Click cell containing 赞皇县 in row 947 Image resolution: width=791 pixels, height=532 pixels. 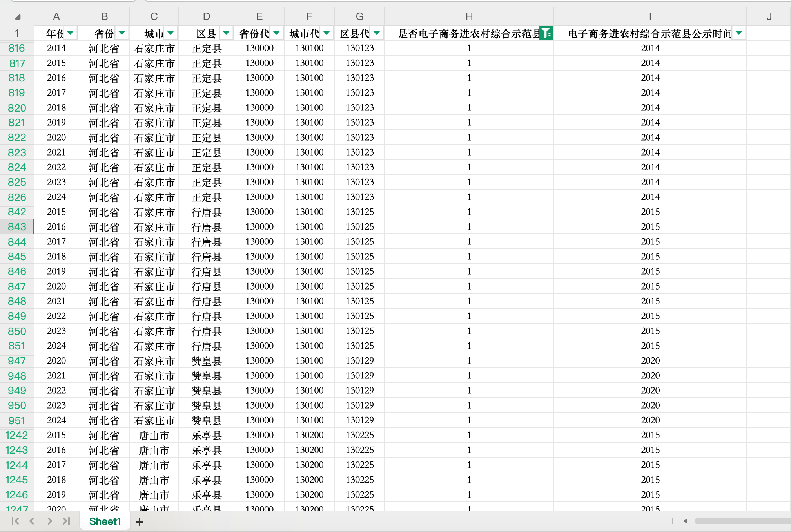pos(207,361)
